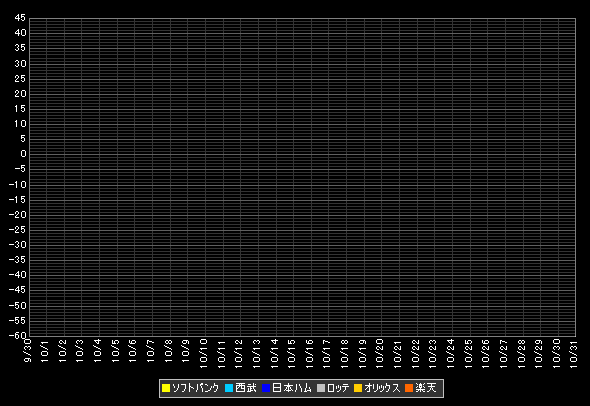Click the 10/28 date label on x-axis

522,353
